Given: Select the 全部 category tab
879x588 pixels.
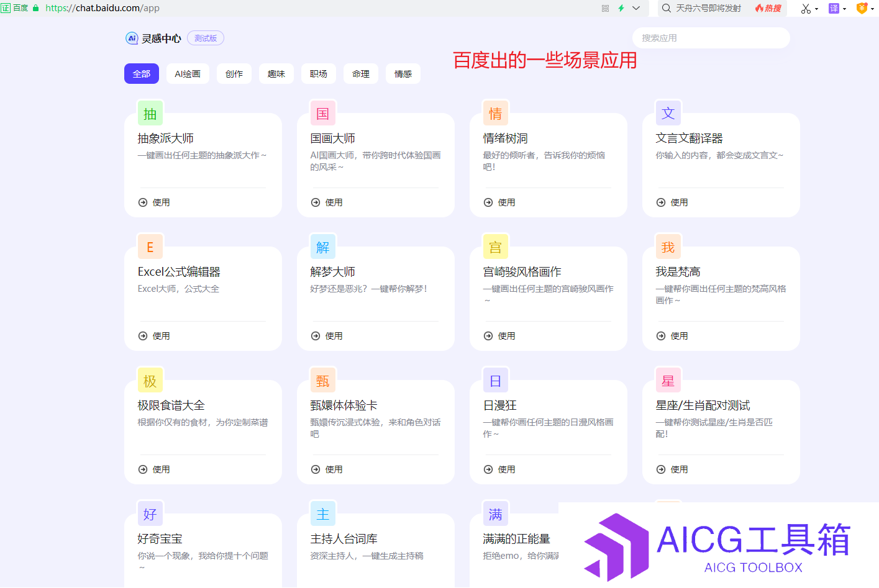Looking at the screenshot, I should [142, 74].
